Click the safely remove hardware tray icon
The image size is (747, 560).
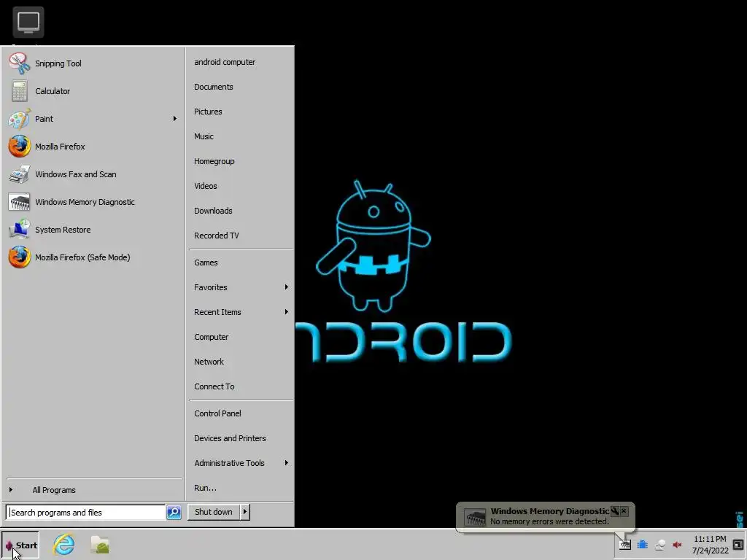click(659, 545)
